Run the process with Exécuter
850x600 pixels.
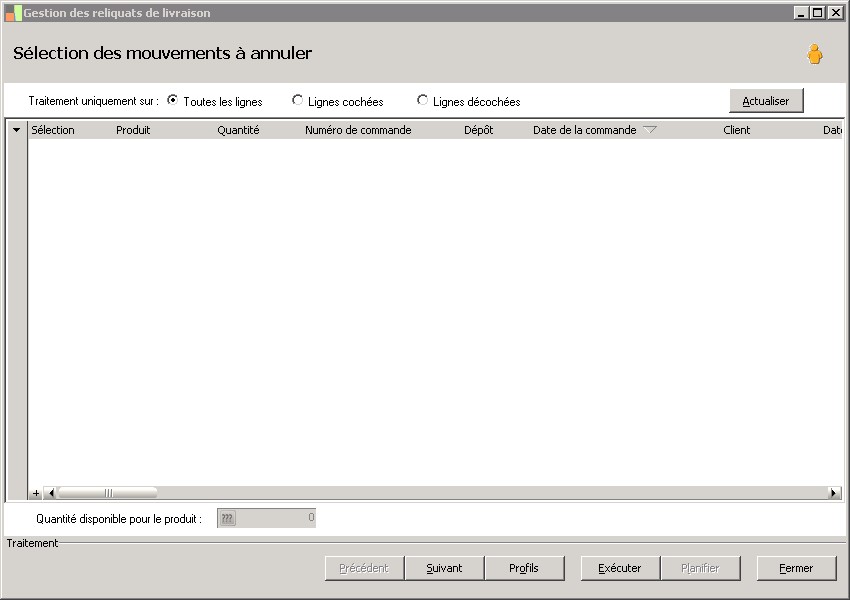click(x=620, y=568)
